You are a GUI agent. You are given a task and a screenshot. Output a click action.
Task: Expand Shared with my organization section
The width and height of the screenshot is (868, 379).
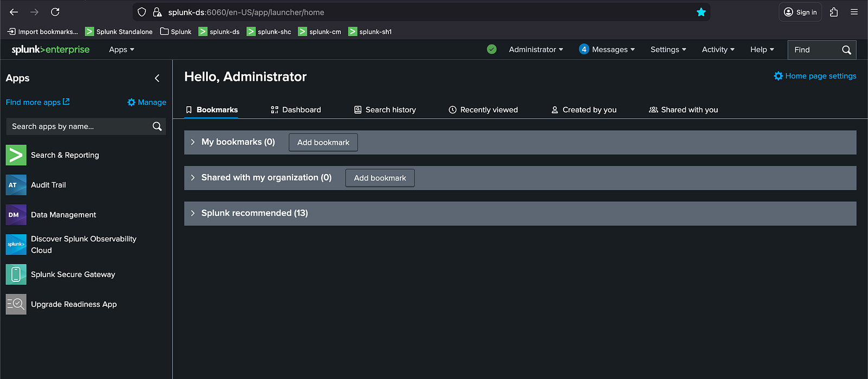click(x=193, y=178)
